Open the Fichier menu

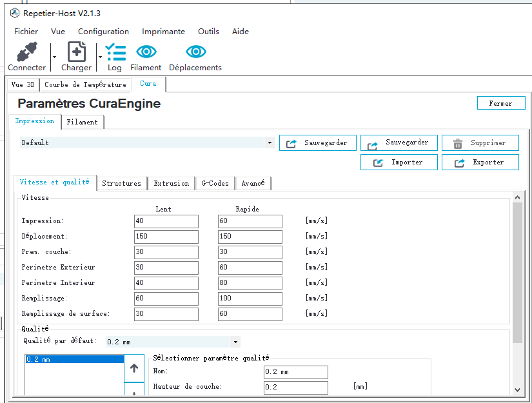coord(26,32)
